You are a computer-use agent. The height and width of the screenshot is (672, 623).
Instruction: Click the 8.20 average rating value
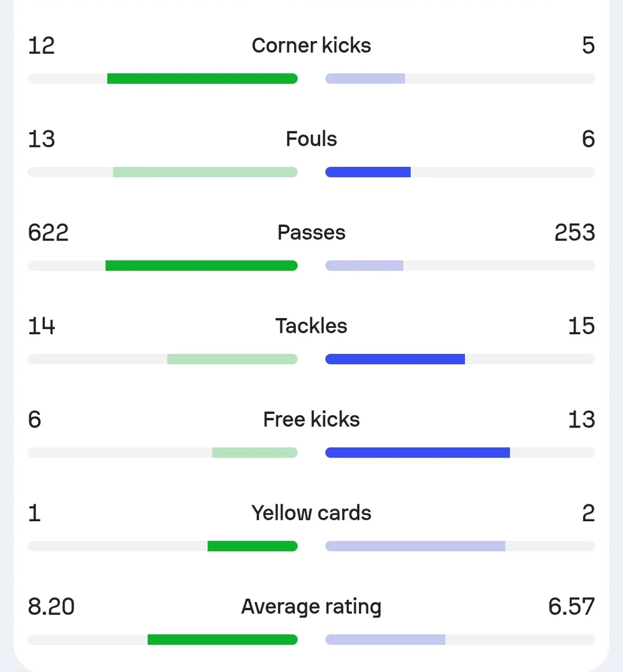[x=51, y=607]
